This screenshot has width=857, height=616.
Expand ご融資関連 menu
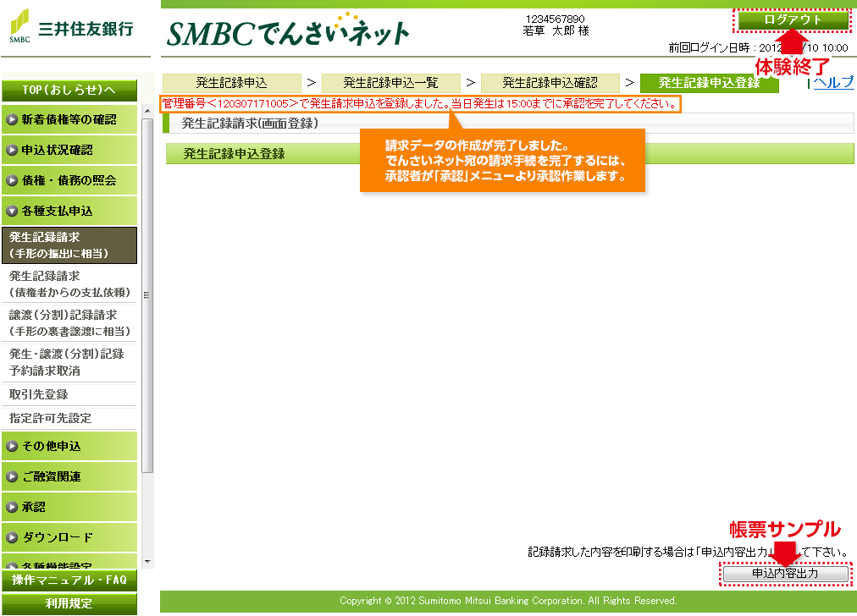coord(69,476)
